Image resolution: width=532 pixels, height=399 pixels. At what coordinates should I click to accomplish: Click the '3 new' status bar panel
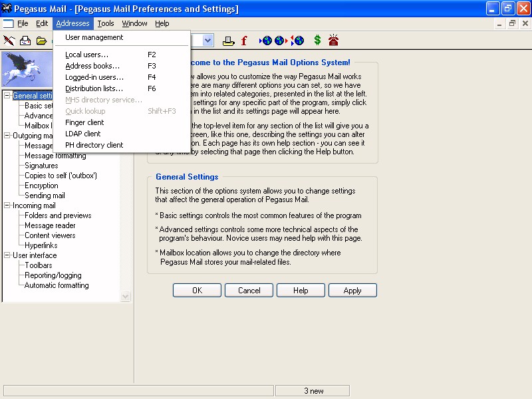(x=313, y=391)
